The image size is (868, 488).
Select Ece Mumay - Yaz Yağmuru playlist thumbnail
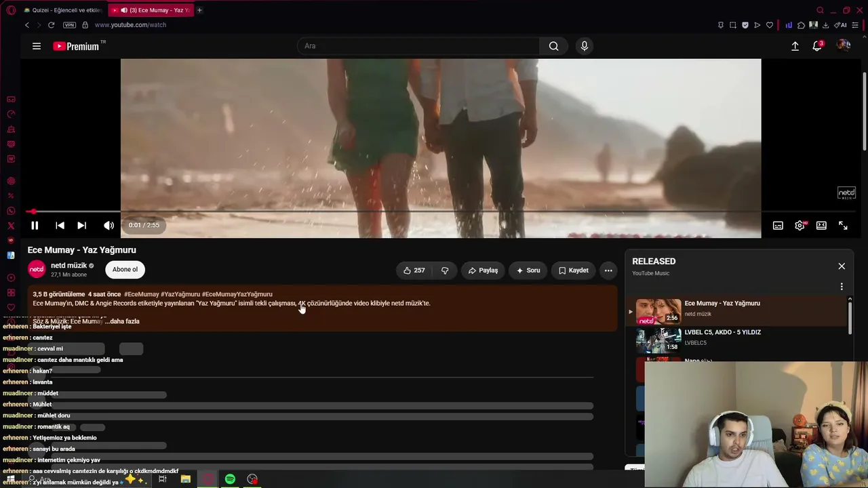[658, 312]
